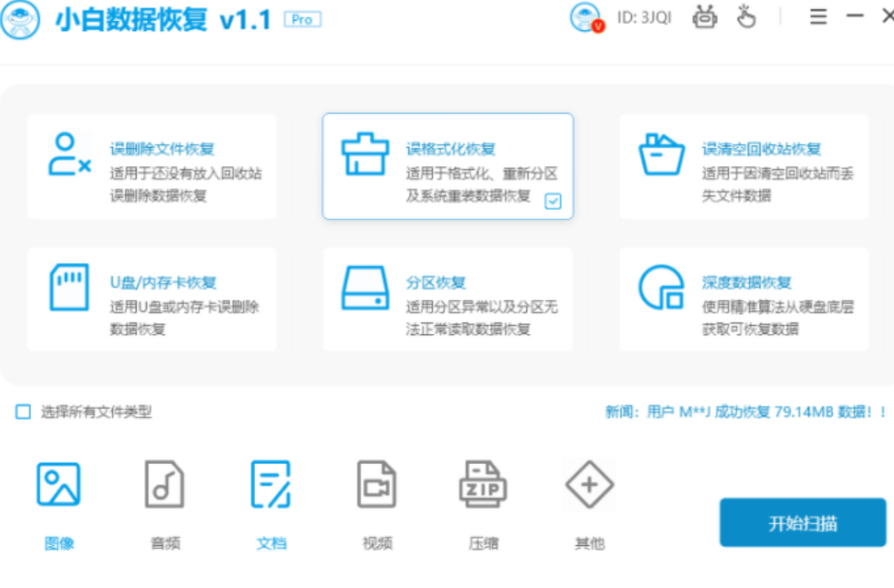Click the 图像 label
This screenshot has width=894, height=588.
(60, 544)
